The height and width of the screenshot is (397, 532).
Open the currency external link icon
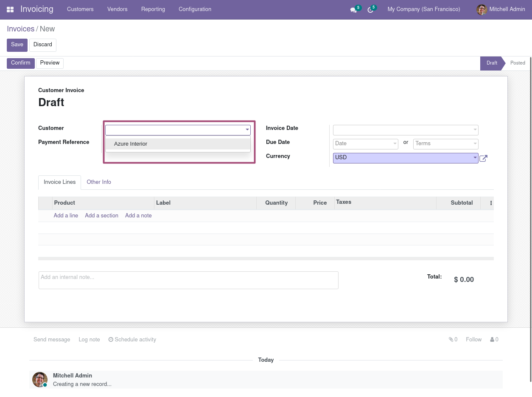[483, 158]
